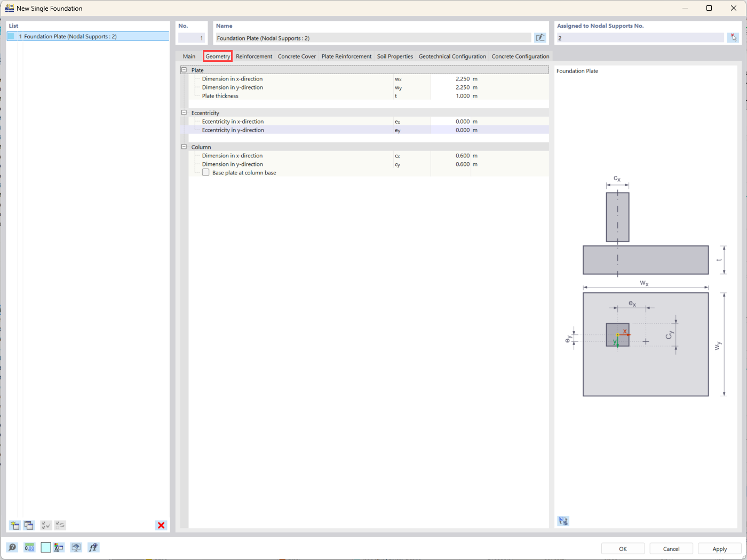The height and width of the screenshot is (560, 747).
Task: Delete the foundation with the red X icon
Action: pyautogui.click(x=161, y=525)
